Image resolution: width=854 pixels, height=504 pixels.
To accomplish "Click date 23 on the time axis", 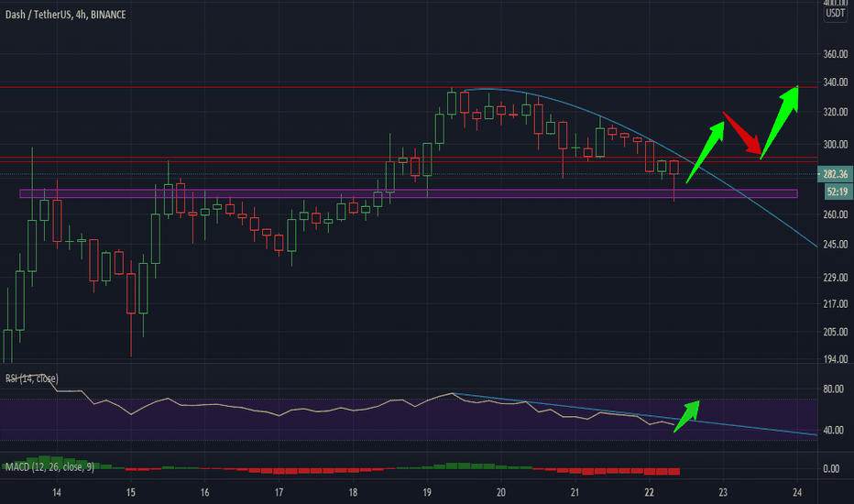I will tap(723, 493).
